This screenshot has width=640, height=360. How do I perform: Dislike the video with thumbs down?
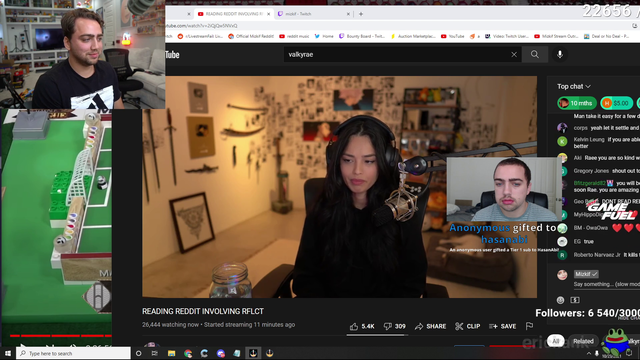pyautogui.click(x=394, y=326)
